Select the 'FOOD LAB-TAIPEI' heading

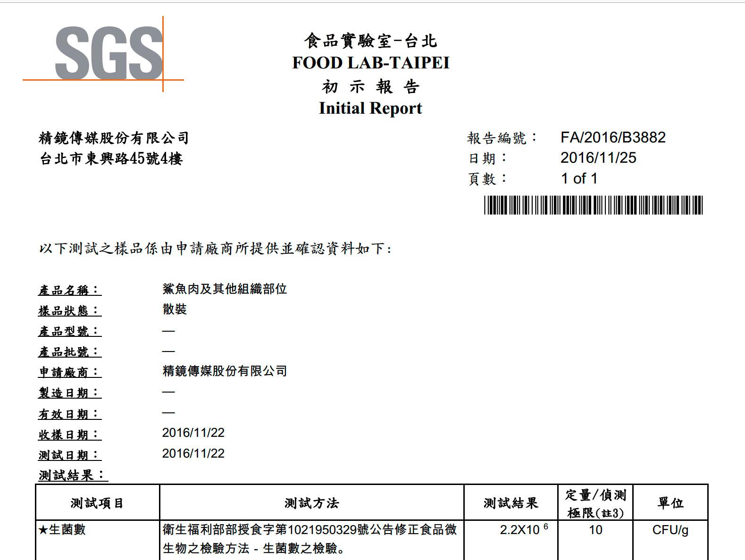pyautogui.click(x=371, y=63)
